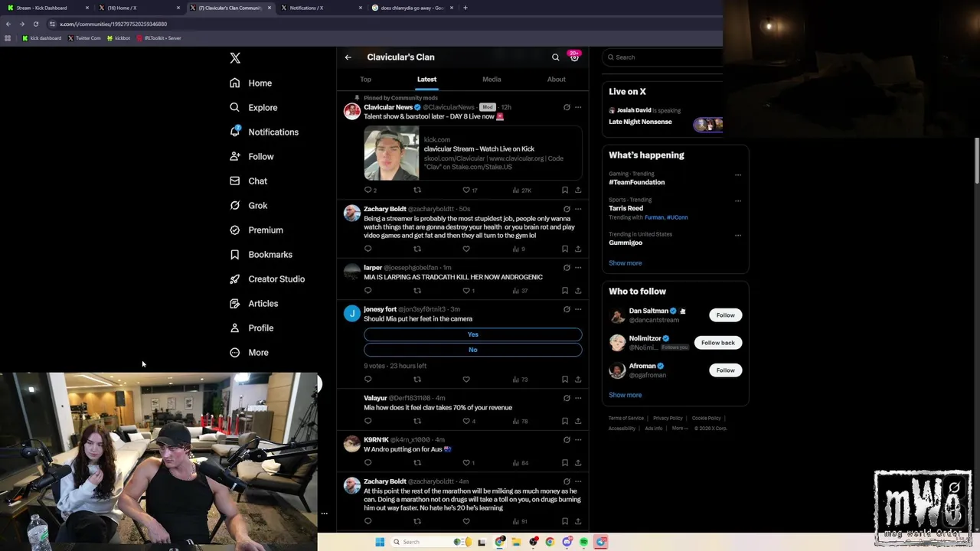Image resolution: width=980 pixels, height=551 pixels.
Task: Share the Clavicular News pinned post
Action: pyautogui.click(x=578, y=190)
